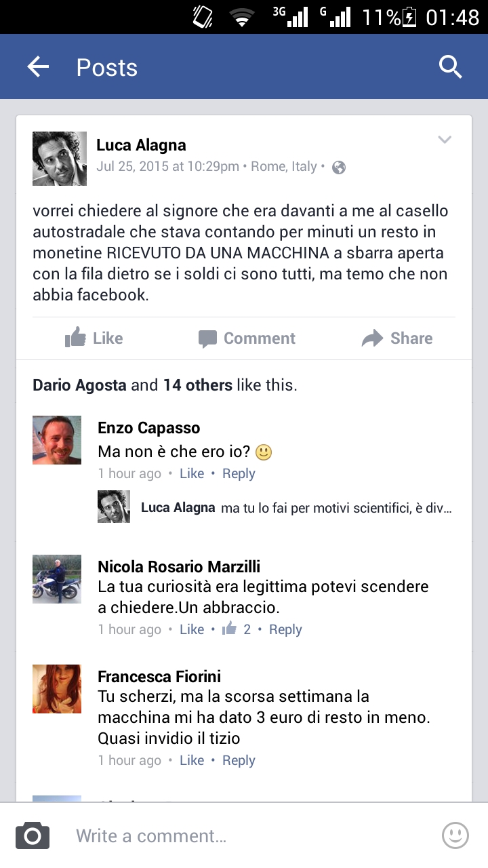This screenshot has width=488, height=868.
Task: Go back using the arrow icon
Action: [38, 66]
